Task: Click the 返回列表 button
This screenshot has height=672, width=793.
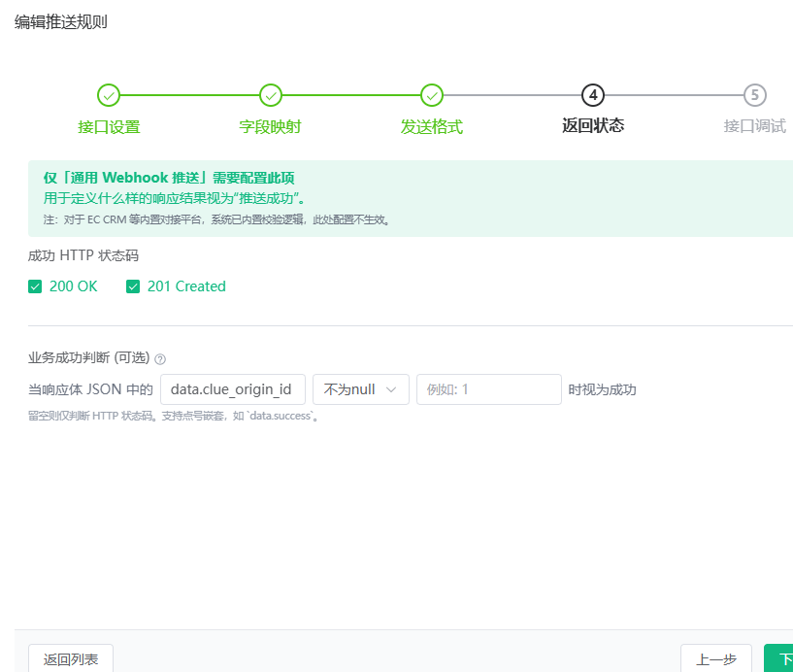Action: click(71, 658)
